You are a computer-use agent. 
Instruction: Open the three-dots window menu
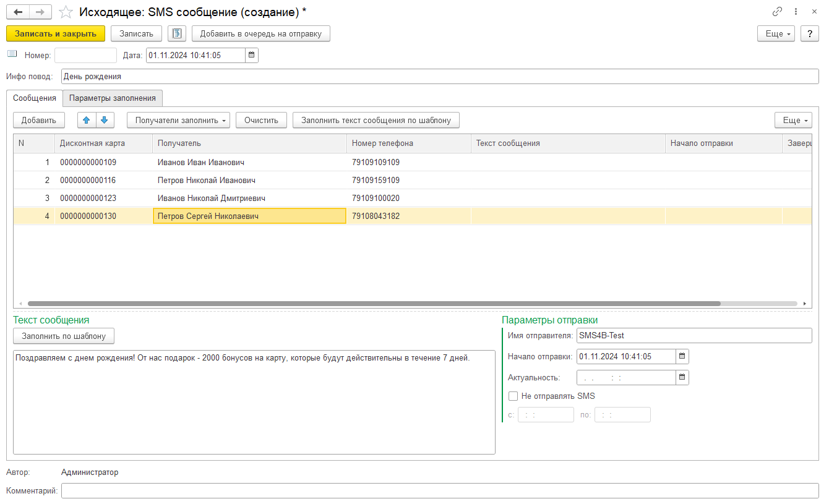pos(796,12)
